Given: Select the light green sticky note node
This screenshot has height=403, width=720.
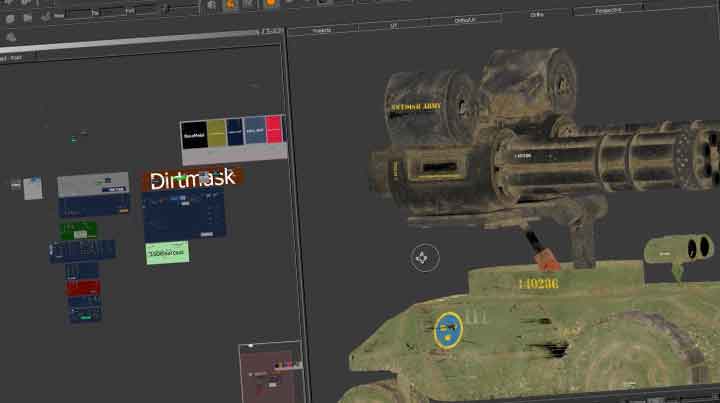Looking at the screenshot, I should click(x=167, y=254).
